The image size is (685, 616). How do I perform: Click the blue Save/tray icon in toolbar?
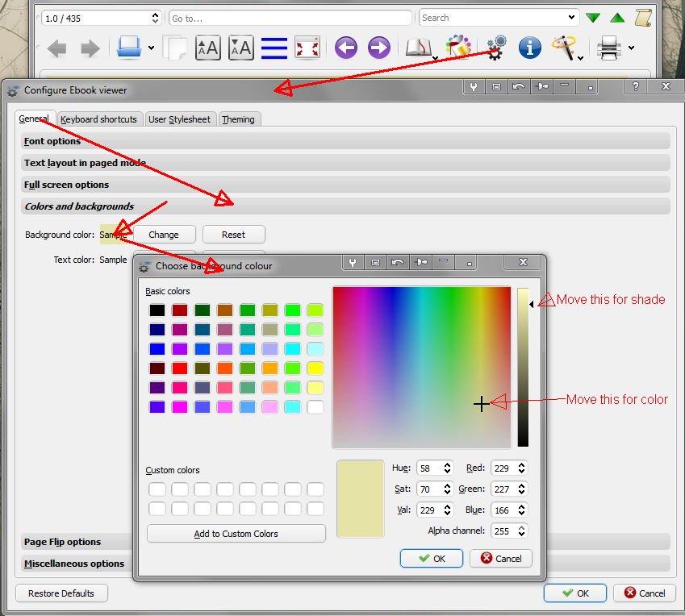129,47
